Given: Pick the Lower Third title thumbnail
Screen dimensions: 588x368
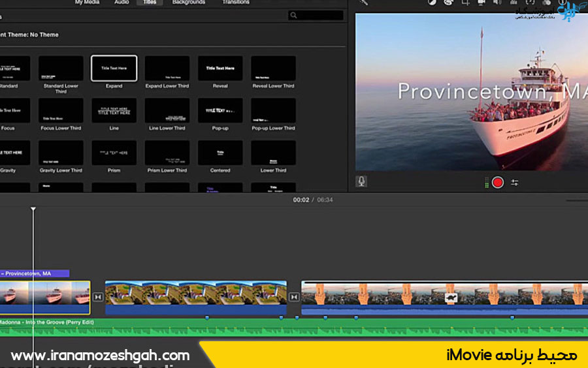Looking at the screenshot, I should click(273, 153).
